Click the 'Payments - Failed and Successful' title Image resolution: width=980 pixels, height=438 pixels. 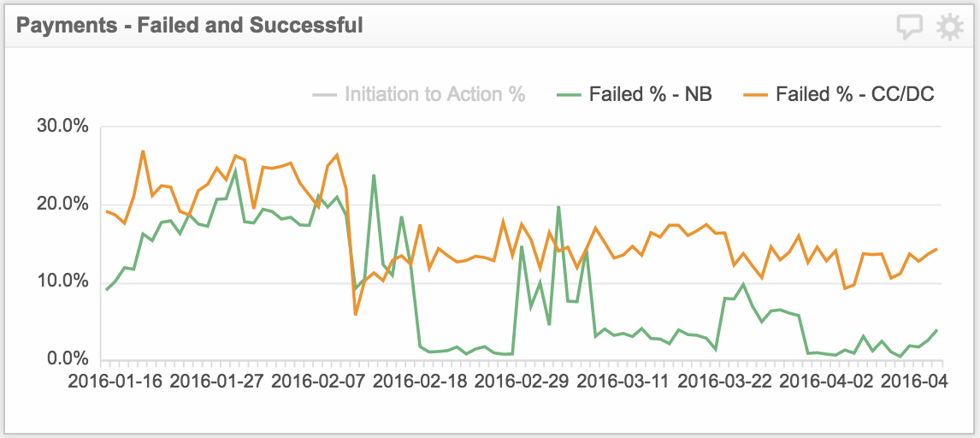coord(190,26)
